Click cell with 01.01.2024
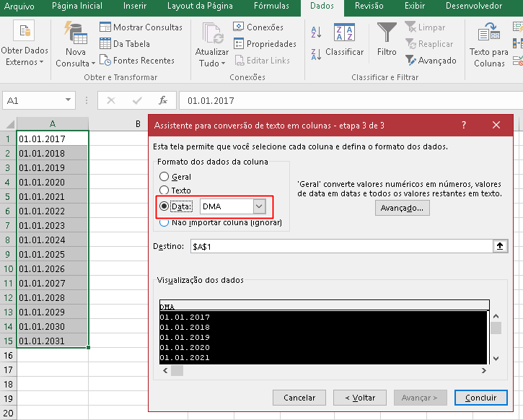The width and height of the screenshot is (523, 420). coord(53,240)
